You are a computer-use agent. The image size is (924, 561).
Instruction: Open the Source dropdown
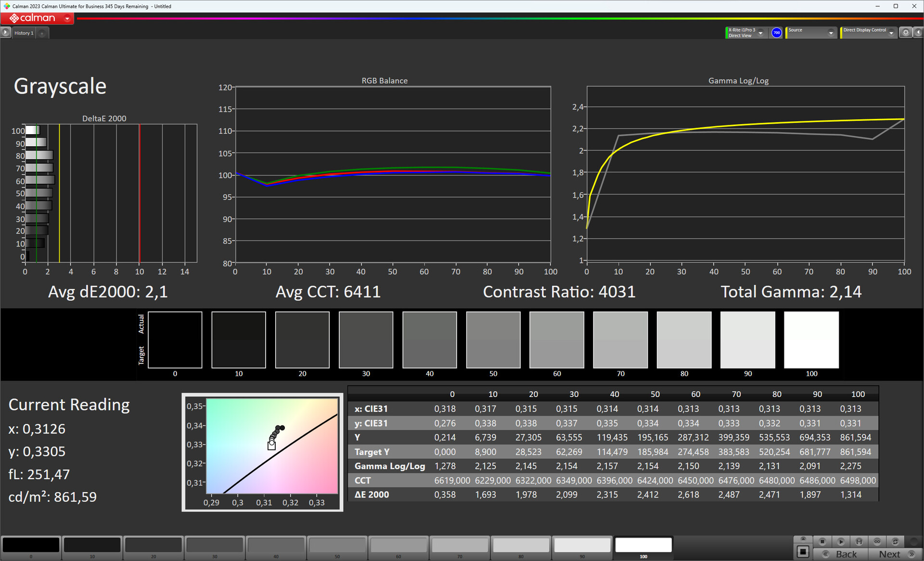coord(831,33)
